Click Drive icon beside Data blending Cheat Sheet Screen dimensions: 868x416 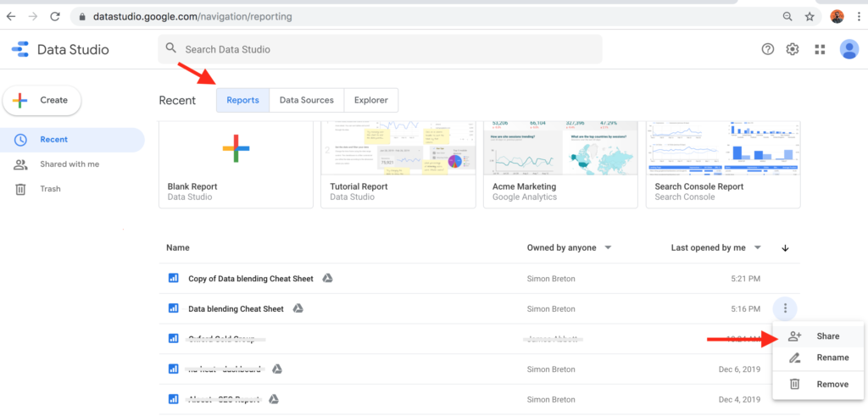298,308
